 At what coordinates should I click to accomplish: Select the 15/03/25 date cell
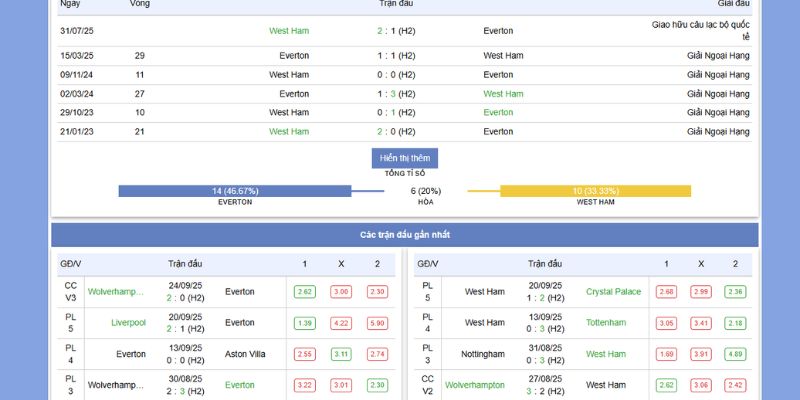click(77, 56)
